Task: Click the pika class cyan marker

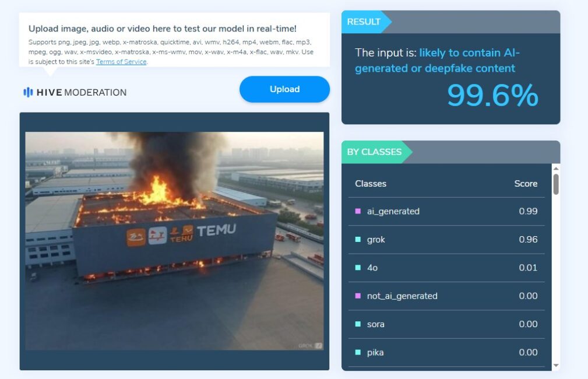Action: (358, 352)
